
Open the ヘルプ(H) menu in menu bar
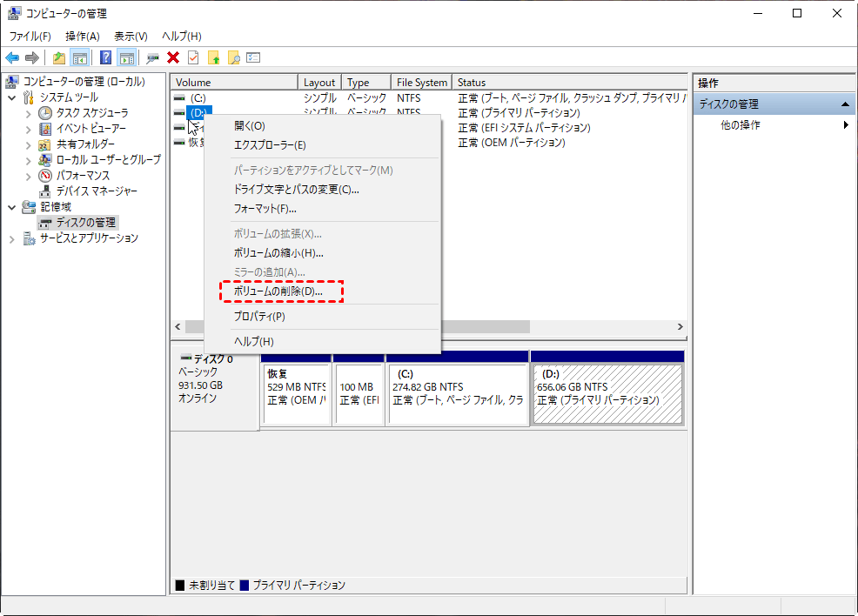[182, 36]
